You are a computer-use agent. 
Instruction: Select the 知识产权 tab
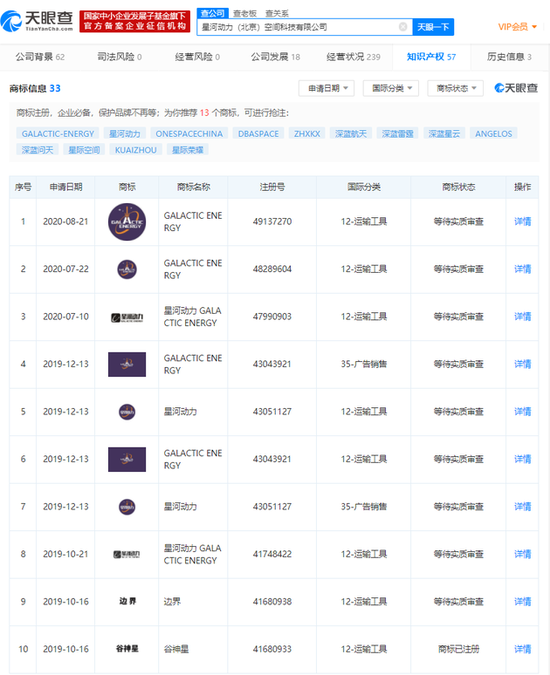(431, 57)
